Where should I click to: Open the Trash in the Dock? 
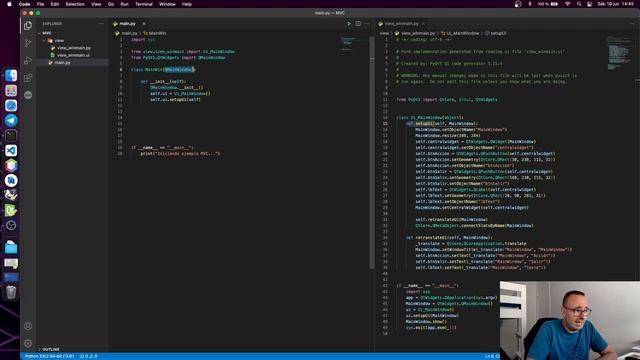pos(11,292)
